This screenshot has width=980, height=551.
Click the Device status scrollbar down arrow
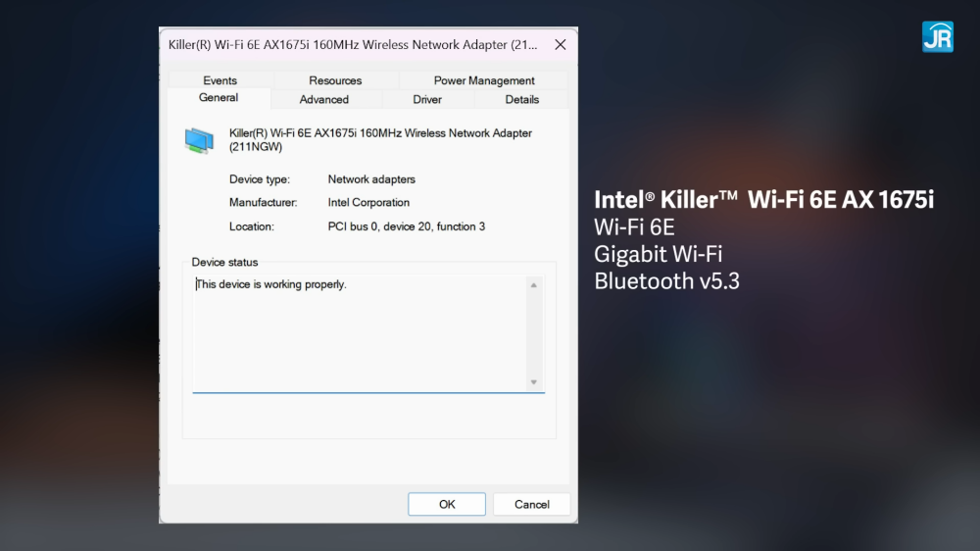click(534, 381)
